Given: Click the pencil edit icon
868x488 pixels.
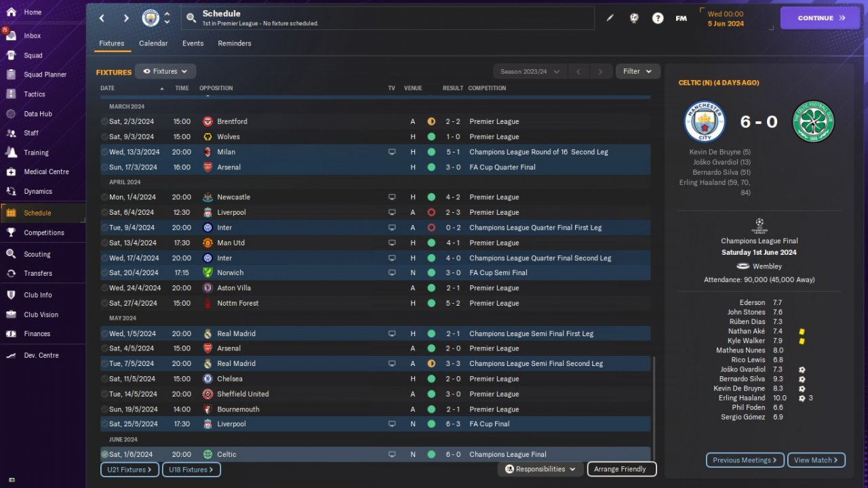Looking at the screenshot, I should click(x=610, y=18).
